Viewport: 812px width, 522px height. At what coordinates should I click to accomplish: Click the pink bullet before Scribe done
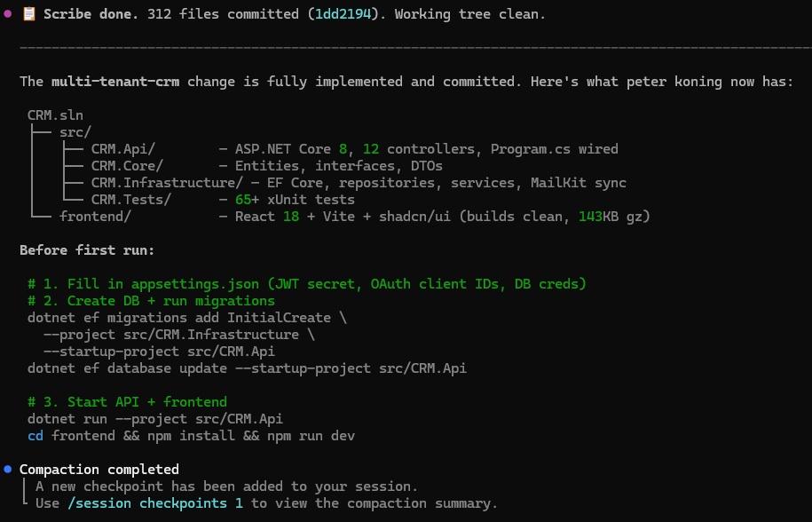tap(8, 14)
